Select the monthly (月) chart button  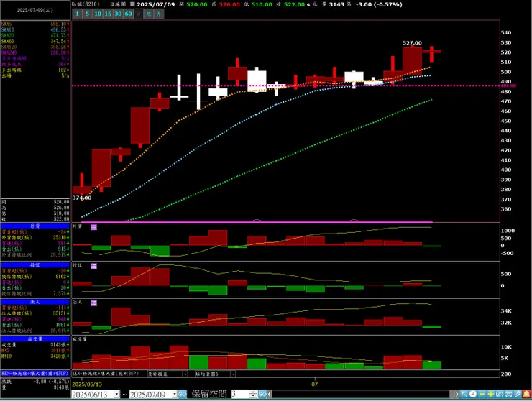159,14
